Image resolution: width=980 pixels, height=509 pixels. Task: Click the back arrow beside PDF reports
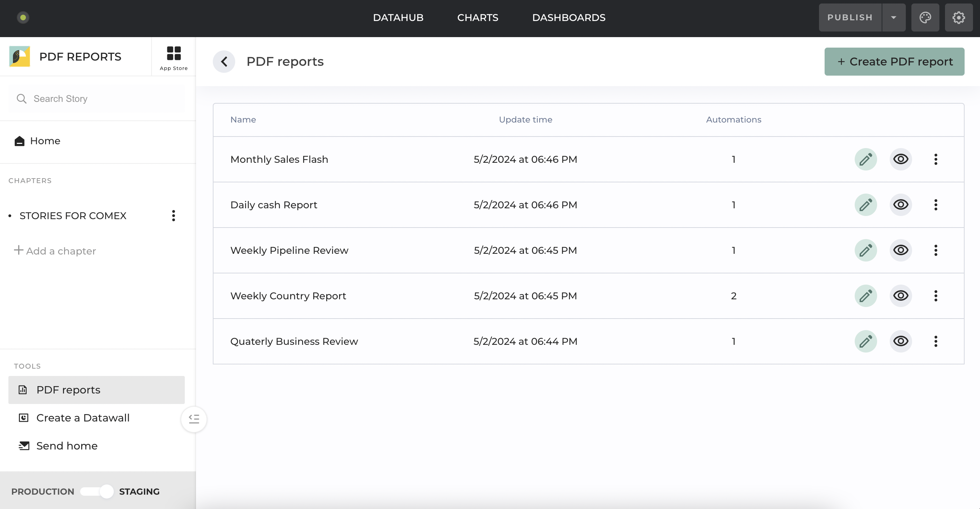tap(224, 62)
